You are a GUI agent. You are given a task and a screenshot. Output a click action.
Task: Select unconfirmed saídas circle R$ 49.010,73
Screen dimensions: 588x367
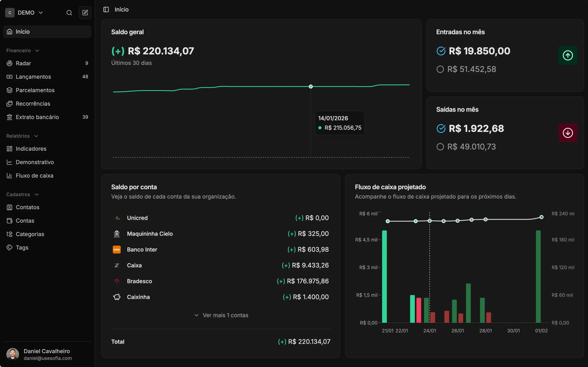440,147
